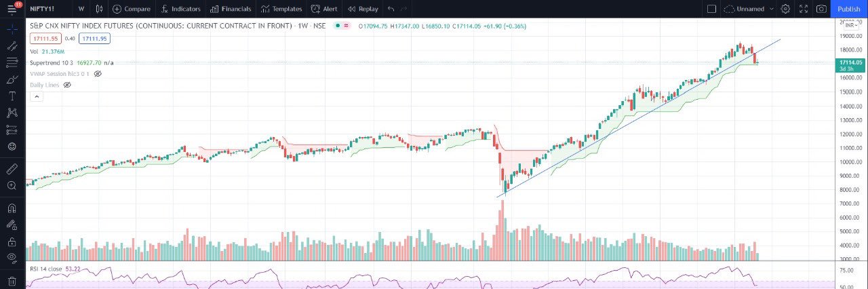Open chart settings gear
Viewport: 868px width, 289px height.
[x=785, y=9]
